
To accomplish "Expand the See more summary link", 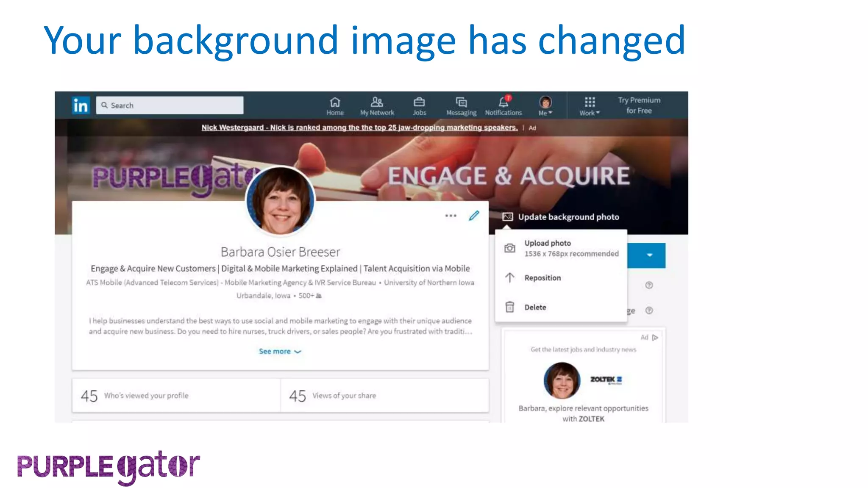I will 280,351.
